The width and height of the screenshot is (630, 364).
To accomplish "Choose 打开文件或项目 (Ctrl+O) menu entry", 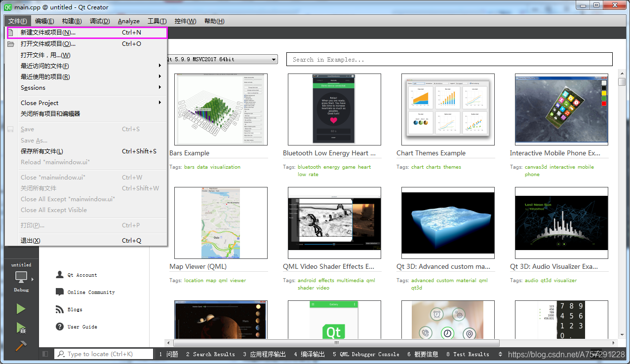I will [x=86, y=43].
